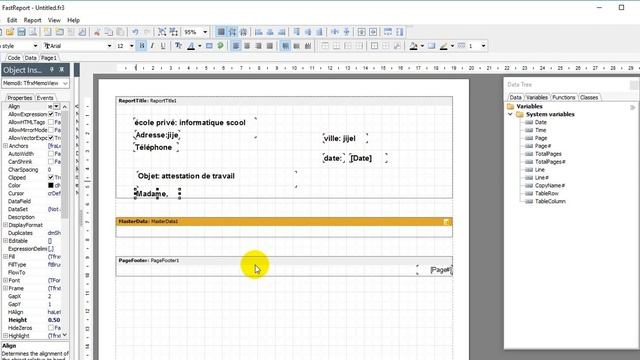
Task: Open the Help menu
Action: pos(73,20)
